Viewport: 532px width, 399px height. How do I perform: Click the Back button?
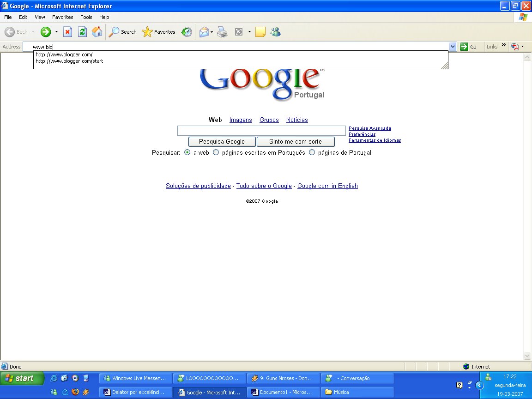[16, 32]
